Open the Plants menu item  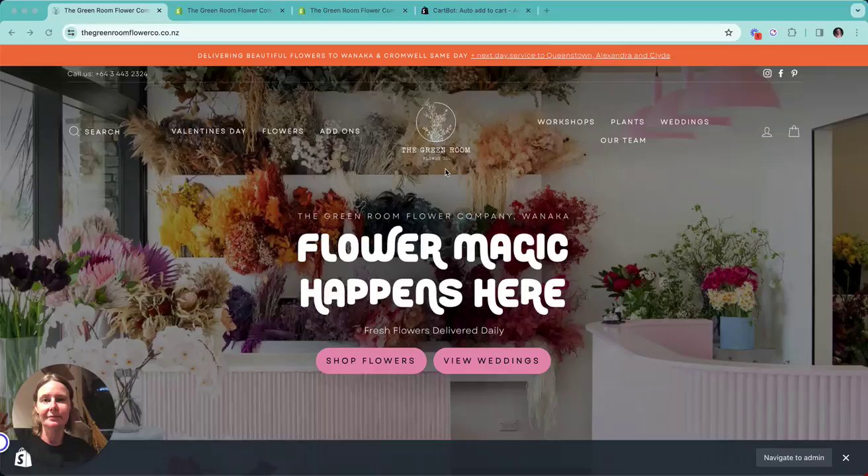627,122
